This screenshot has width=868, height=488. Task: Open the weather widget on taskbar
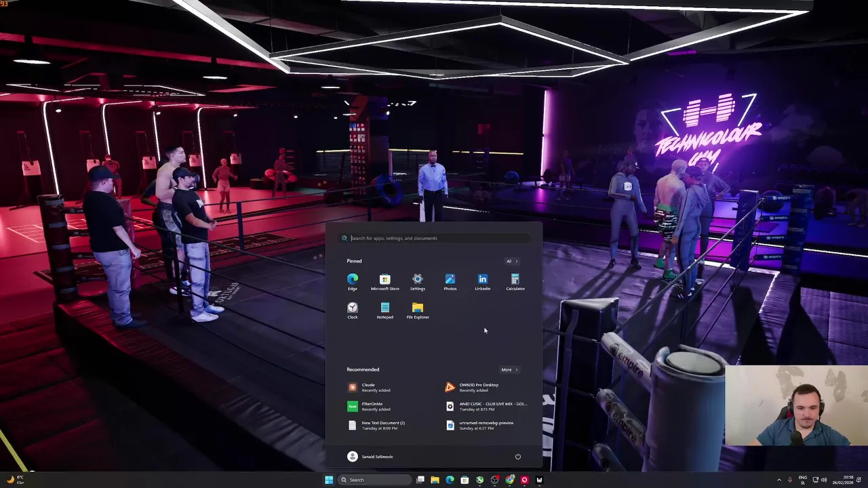(16, 480)
